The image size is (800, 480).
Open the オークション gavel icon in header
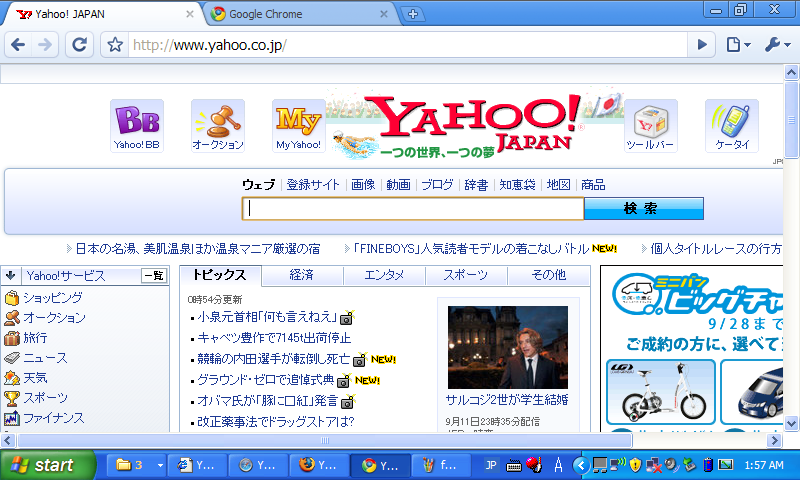point(218,126)
